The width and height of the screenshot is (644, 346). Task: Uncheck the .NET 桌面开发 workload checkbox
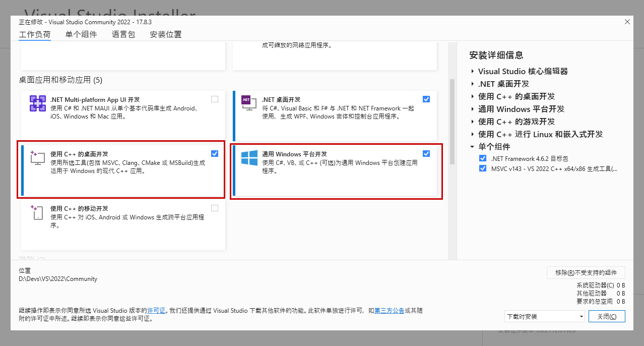426,99
